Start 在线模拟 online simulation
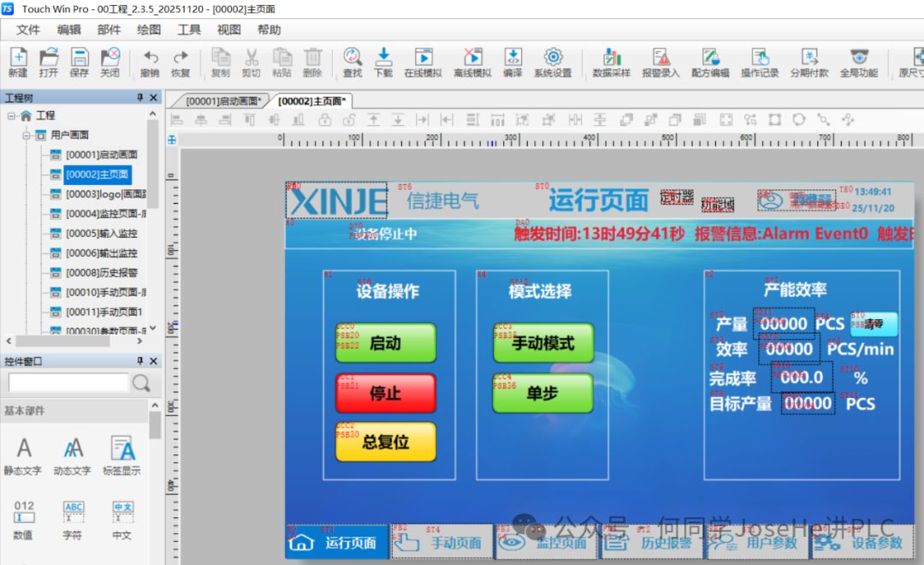This screenshot has height=565, width=924. tap(423, 62)
